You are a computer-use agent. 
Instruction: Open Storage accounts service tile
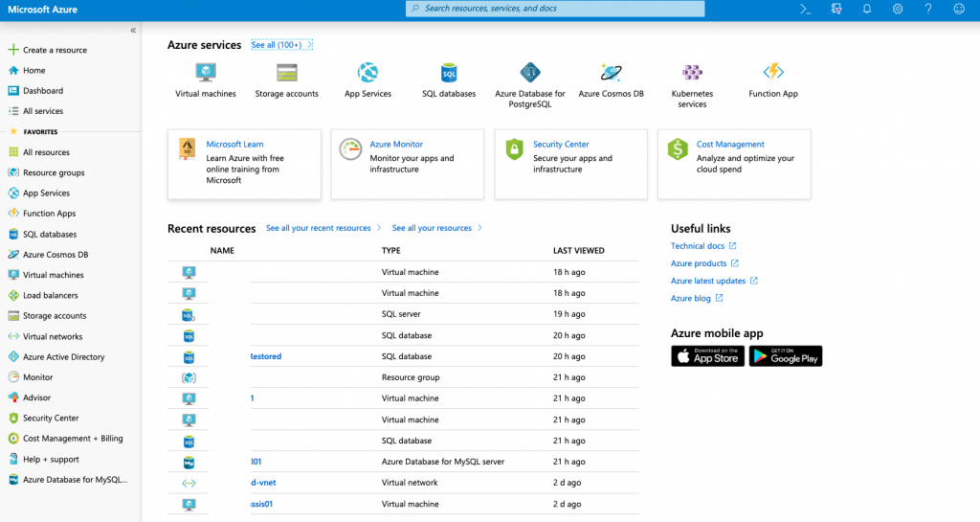click(287, 80)
